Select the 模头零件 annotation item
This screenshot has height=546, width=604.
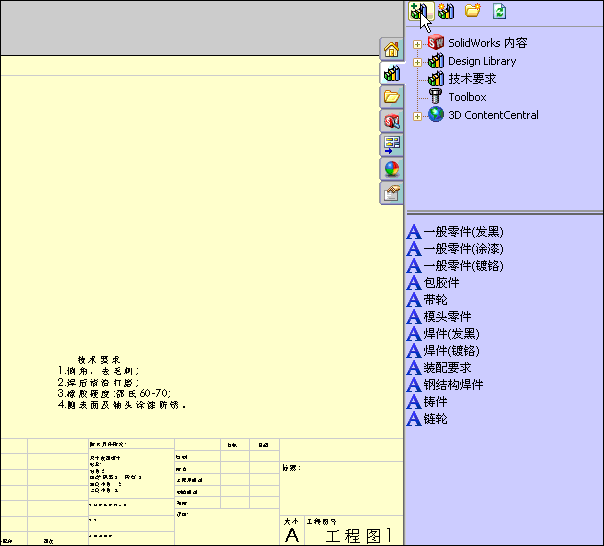[x=439, y=317]
